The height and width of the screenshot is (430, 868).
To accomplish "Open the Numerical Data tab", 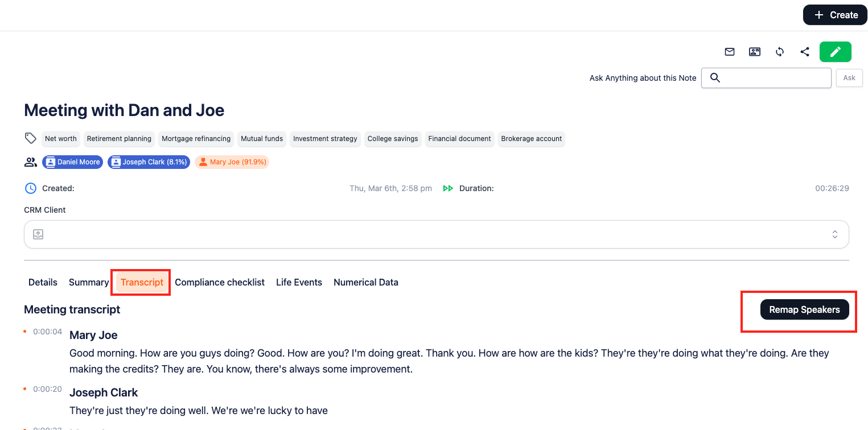I will click(366, 282).
